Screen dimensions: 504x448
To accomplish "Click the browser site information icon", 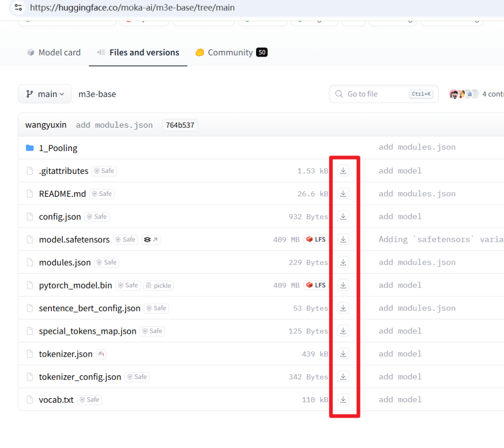I will [x=18, y=7].
